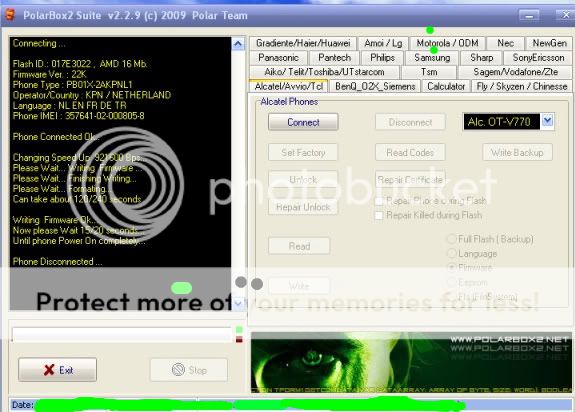
Task: Click the Read Codes button
Action: (x=410, y=152)
